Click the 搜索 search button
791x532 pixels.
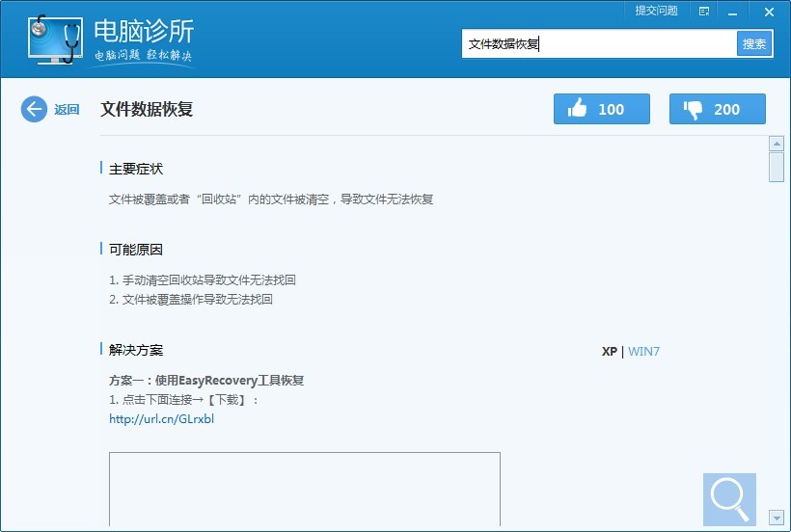[x=754, y=43]
